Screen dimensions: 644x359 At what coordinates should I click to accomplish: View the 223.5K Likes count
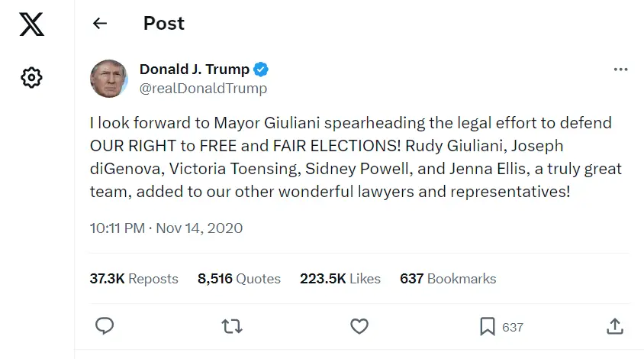tap(340, 279)
